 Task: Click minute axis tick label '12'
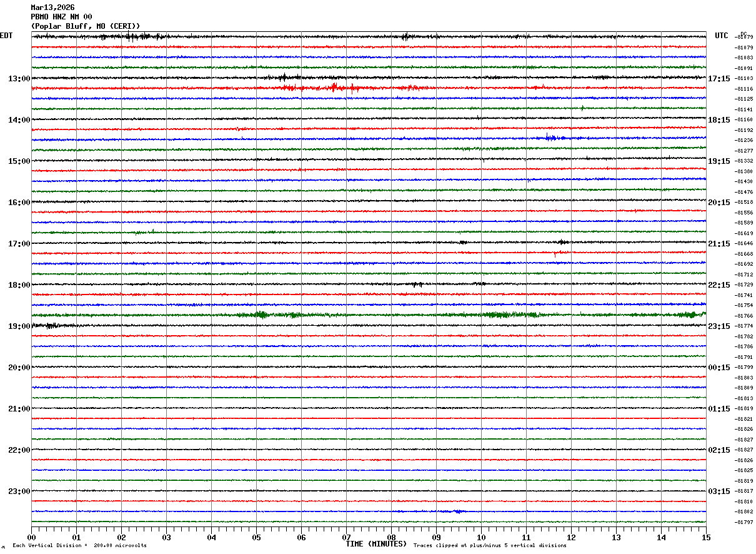pos(571,538)
